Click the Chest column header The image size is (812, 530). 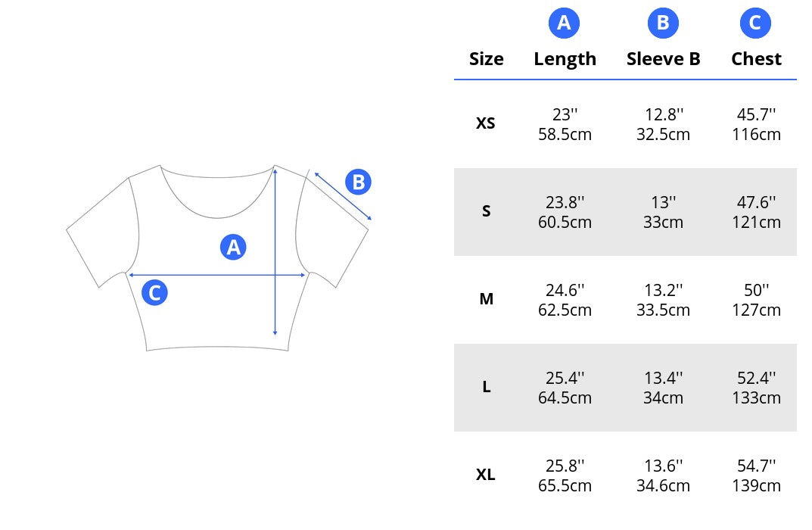756,59
